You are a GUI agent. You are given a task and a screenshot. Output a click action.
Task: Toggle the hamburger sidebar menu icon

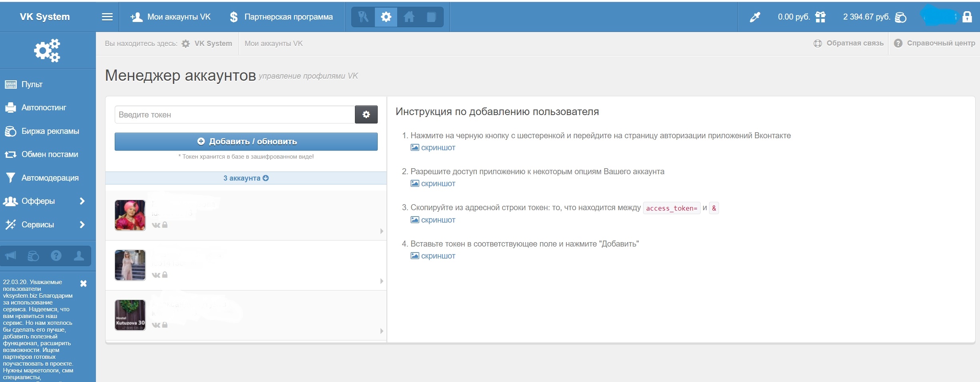coord(107,17)
